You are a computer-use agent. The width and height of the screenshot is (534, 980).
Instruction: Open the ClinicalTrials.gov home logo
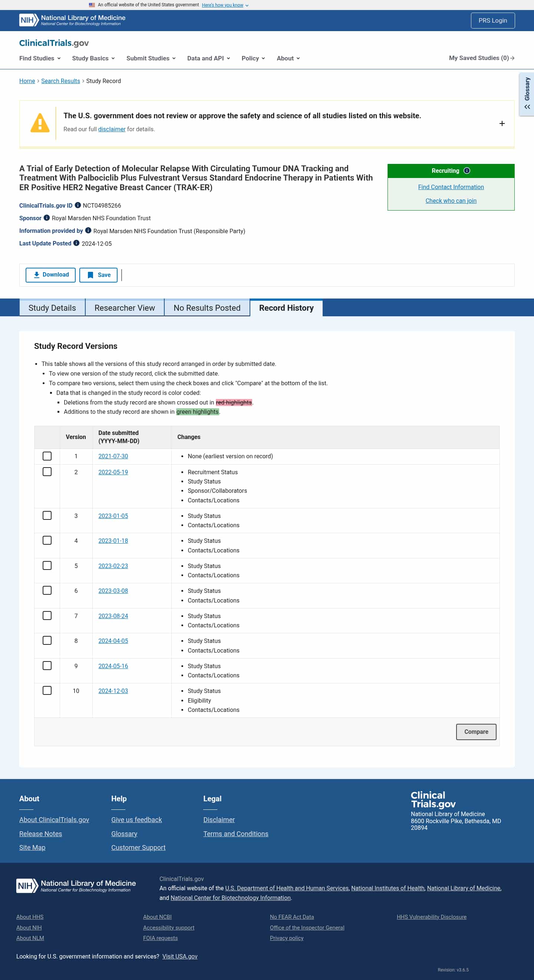click(54, 43)
